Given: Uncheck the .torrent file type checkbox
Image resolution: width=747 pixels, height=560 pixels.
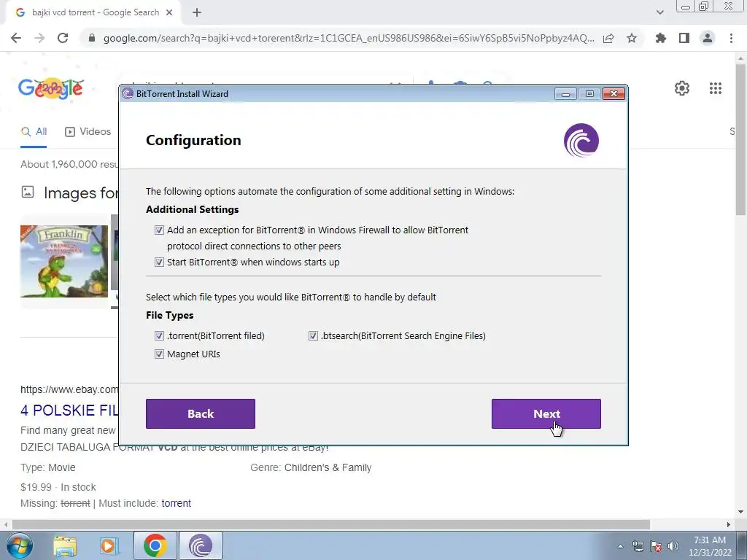Looking at the screenshot, I should tap(159, 335).
